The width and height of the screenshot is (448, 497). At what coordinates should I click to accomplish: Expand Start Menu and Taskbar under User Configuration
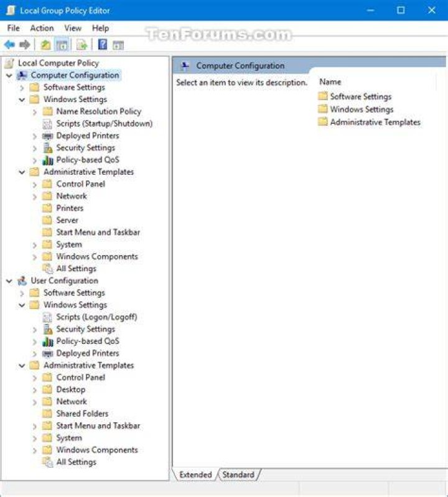[35, 426]
